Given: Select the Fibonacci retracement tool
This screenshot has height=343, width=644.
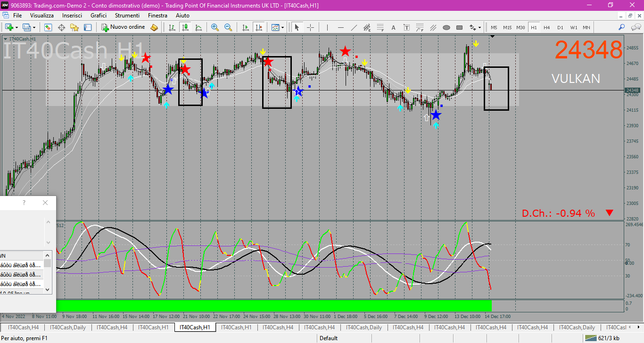Looking at the screenshot, I should click(380, 27).
